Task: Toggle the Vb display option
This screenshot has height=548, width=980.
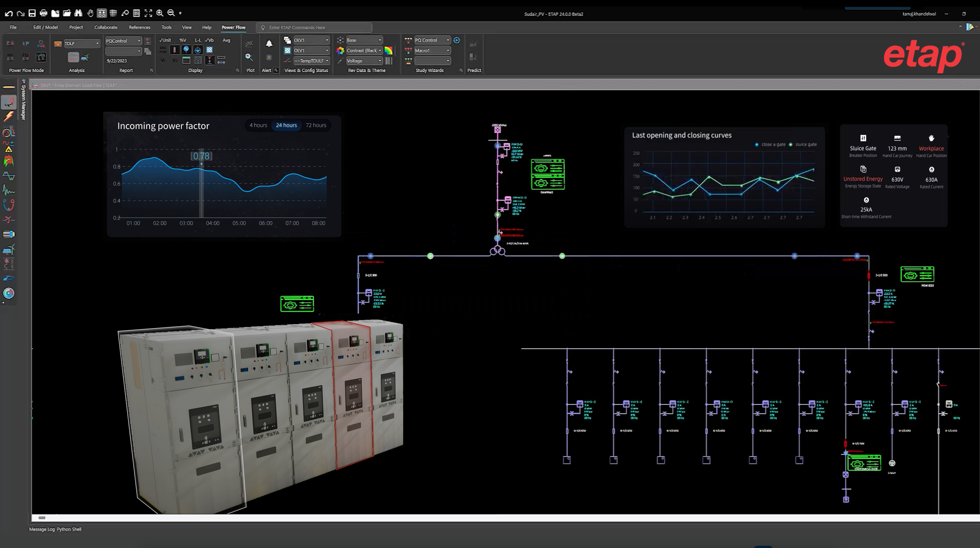Action: (x=209, y=40)
